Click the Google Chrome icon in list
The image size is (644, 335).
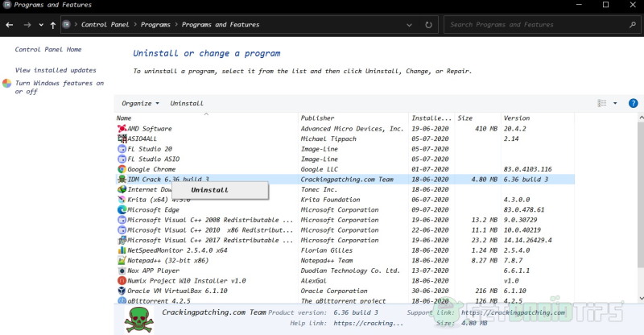click(x=122, y=169)
